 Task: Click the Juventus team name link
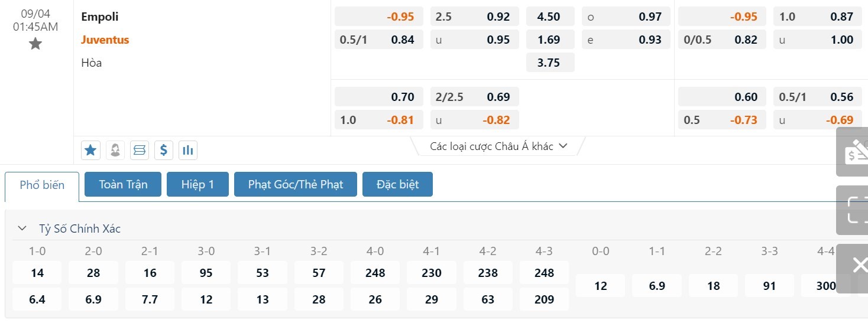[x=105, y=40]
